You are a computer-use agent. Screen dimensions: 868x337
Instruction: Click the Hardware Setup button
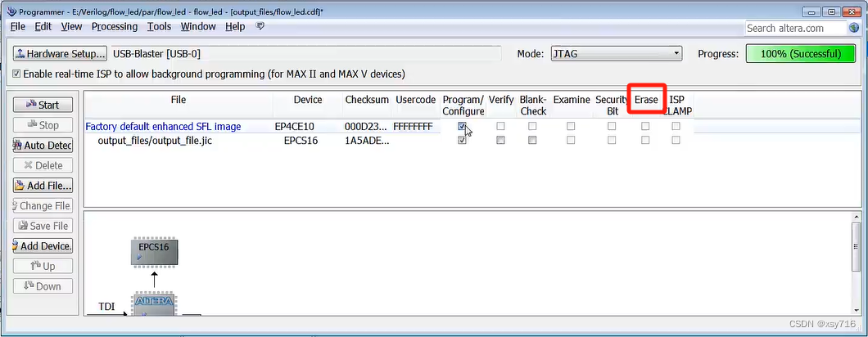tap(60, 54)
